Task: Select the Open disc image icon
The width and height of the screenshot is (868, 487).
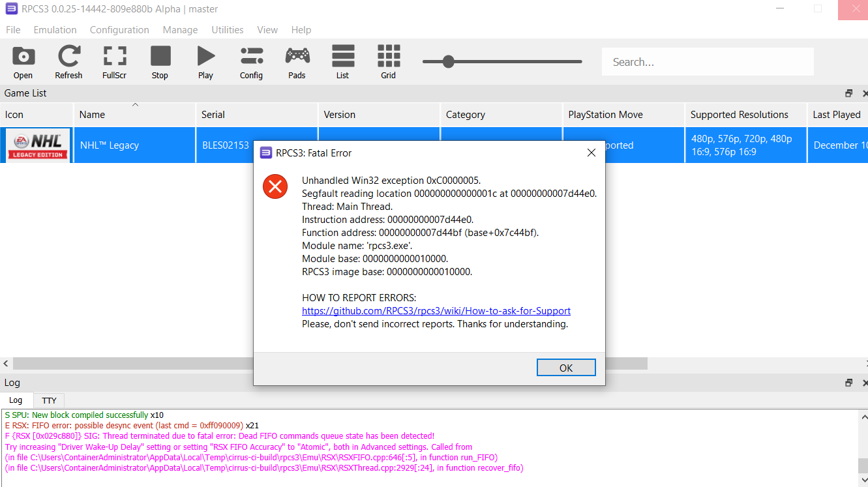Action: click(23, 62)
